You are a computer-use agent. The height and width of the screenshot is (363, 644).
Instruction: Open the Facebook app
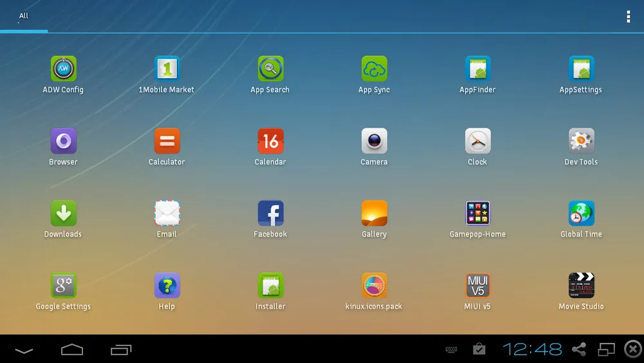270,213
